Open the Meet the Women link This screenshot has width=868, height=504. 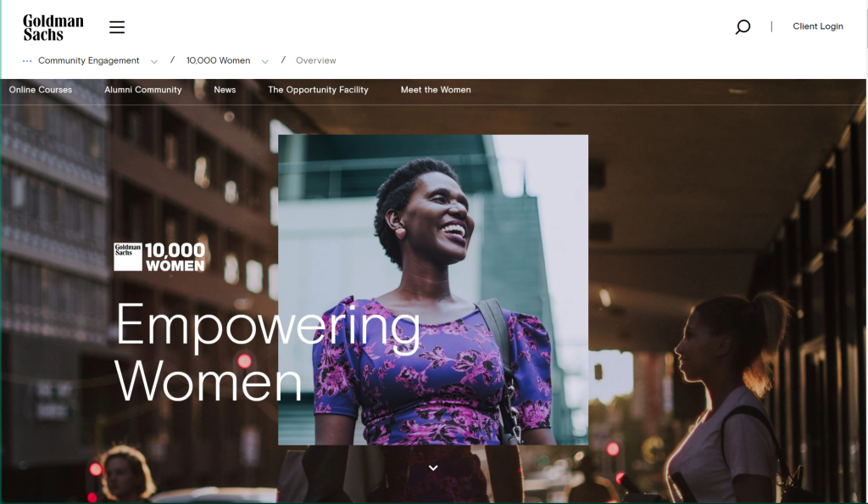pyautogui.click(x=436, y=90)
